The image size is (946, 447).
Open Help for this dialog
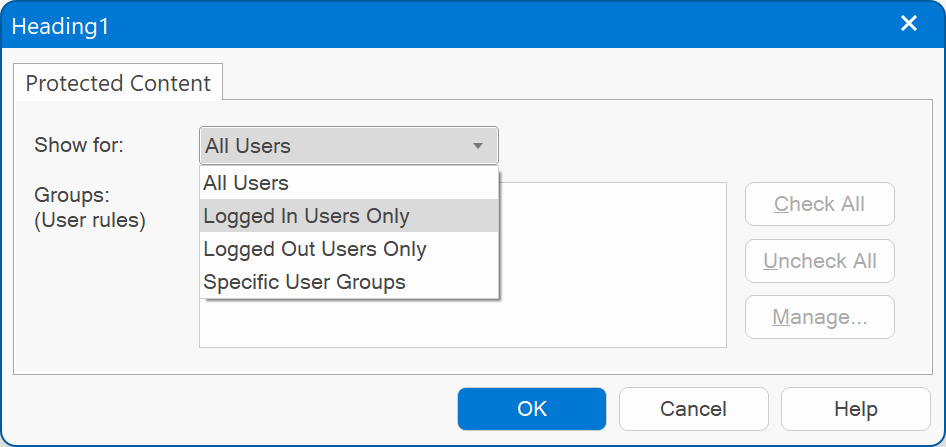point(855,409)
